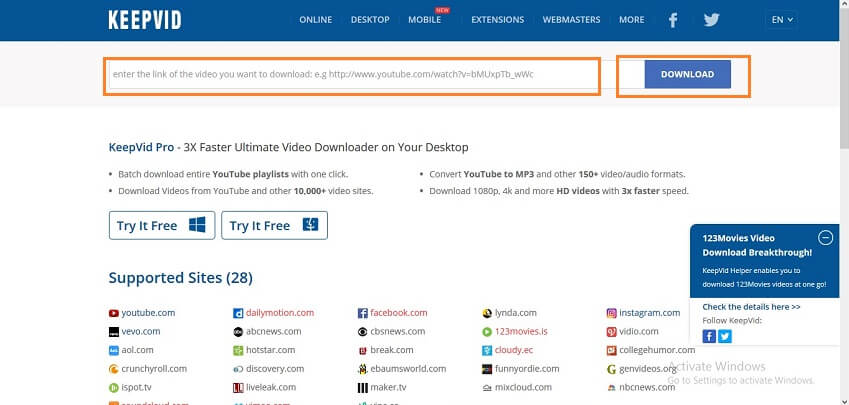Open the dailymotion.com link

click(280, 313)
